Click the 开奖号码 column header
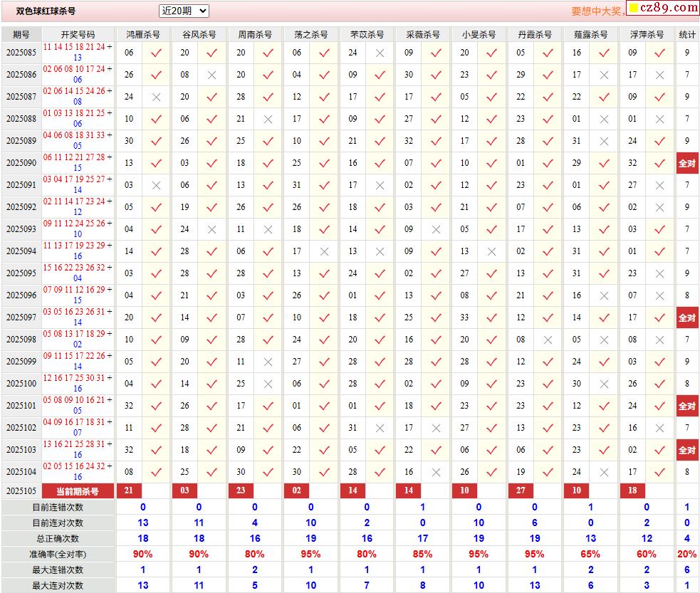 (x=78, y=34)
